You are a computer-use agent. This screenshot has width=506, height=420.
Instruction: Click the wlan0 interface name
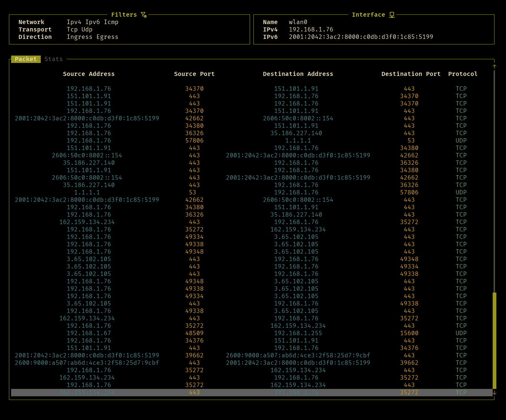[x=298, y=22]
